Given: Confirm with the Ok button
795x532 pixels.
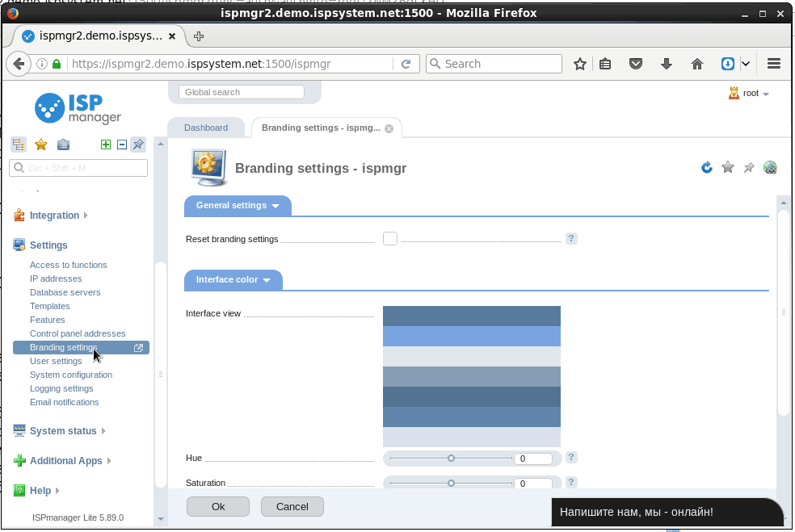Looking at the screenshot, I should tap(218, 507).
